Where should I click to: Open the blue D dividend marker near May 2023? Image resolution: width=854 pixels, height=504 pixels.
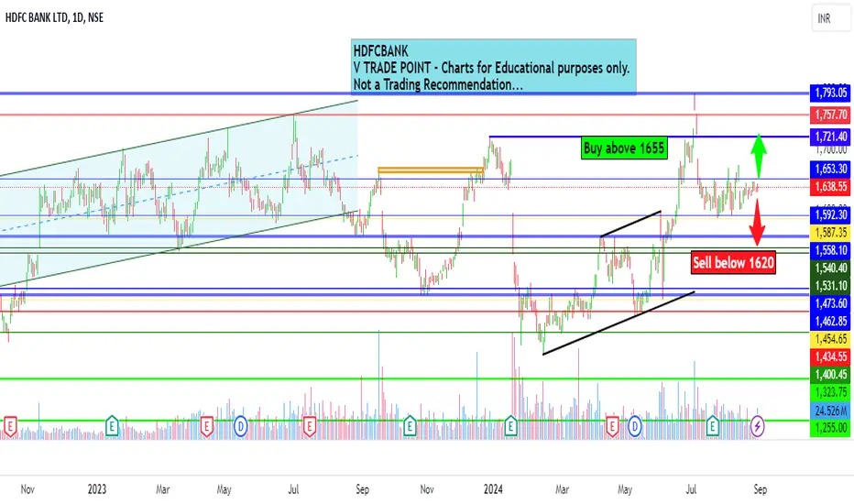pyautogui.click(x=241, y=427)
